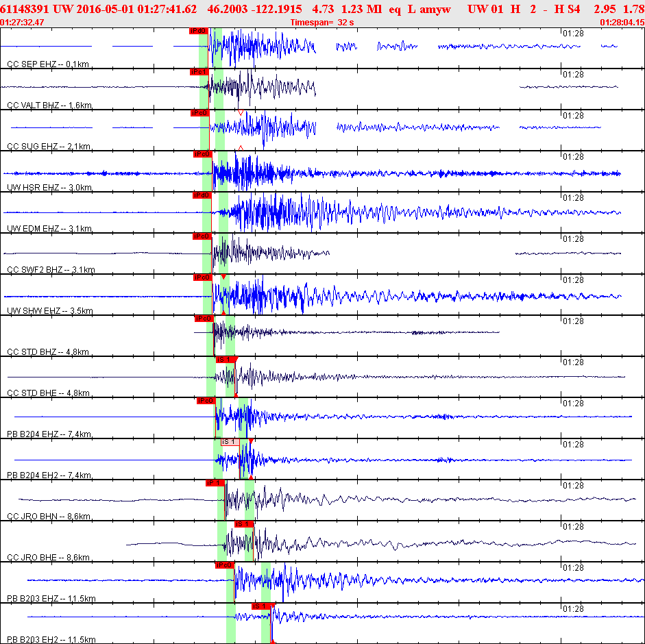Select the CC SEP EHZ station label
The image size is (645, 644).
click(48, 64)
